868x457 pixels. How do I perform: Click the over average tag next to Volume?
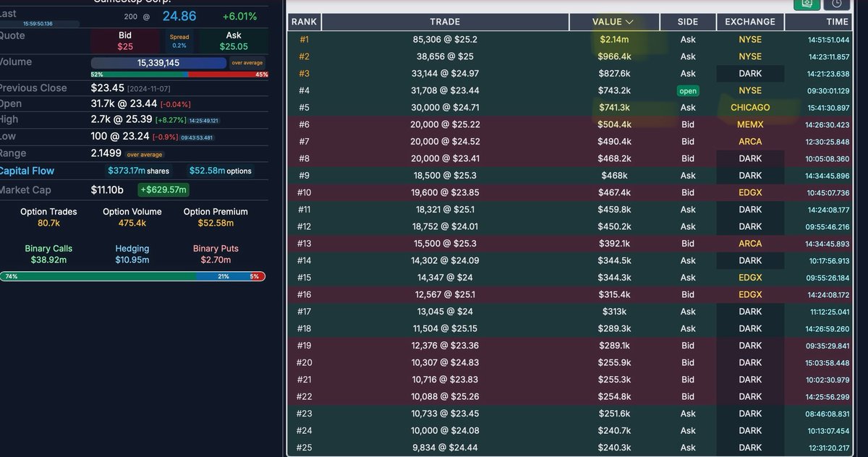247,63
